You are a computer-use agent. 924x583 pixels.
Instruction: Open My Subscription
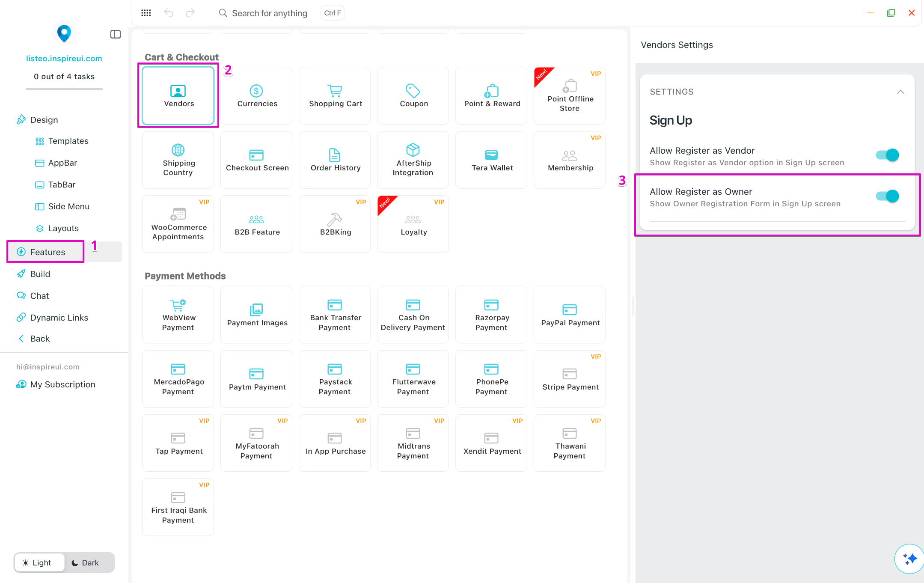coord(62,384)
